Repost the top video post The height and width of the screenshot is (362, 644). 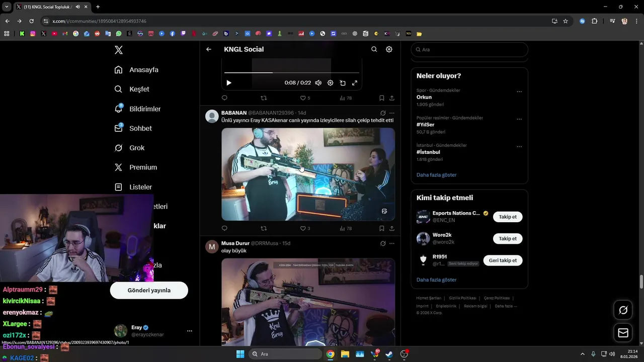coord(263,98)
